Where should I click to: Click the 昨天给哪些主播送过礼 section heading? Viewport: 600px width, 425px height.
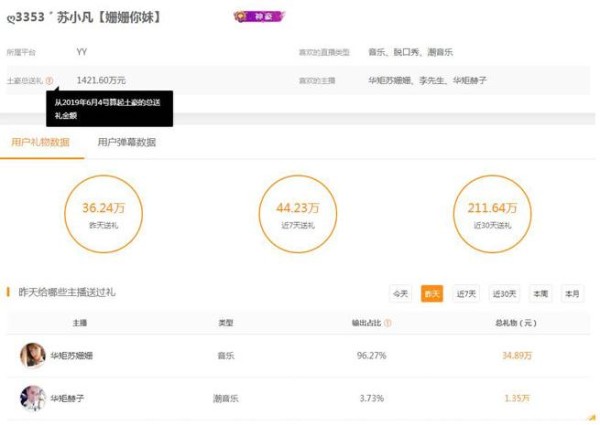(67, 293)
